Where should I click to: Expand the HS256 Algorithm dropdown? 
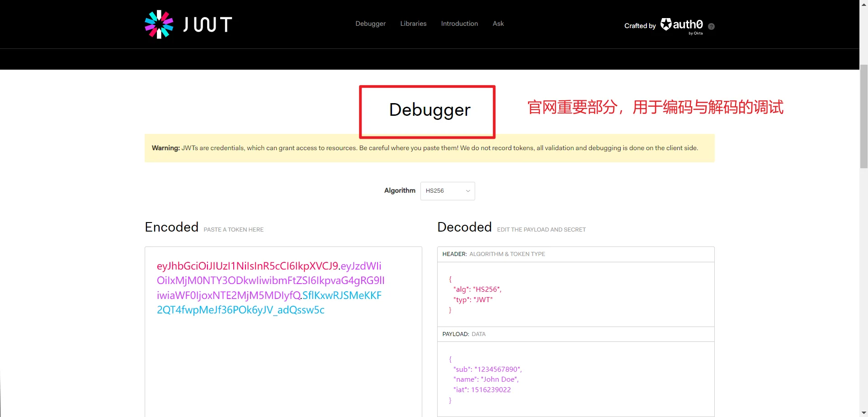click(448, 191)
